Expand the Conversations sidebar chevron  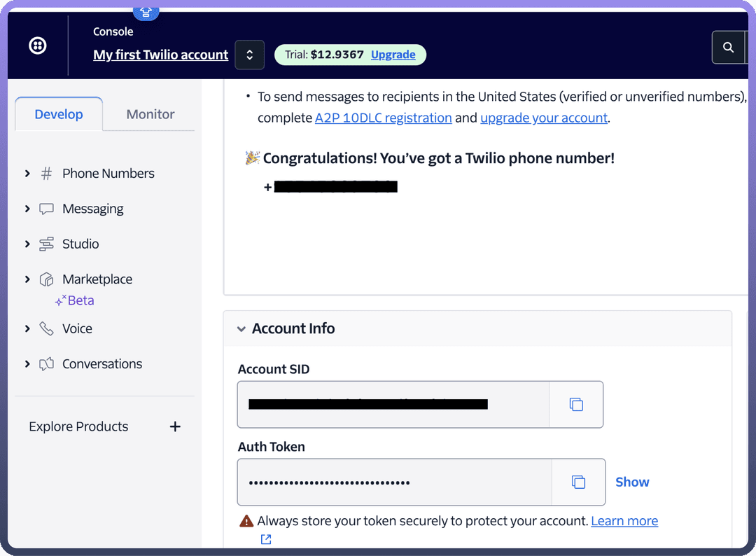(x=27, y=364)
